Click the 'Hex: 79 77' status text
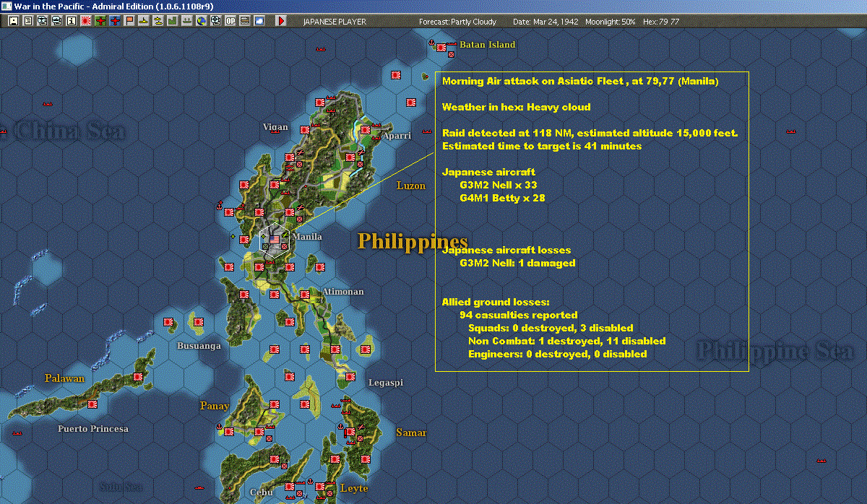867x504 pixels. coord(660,22)
